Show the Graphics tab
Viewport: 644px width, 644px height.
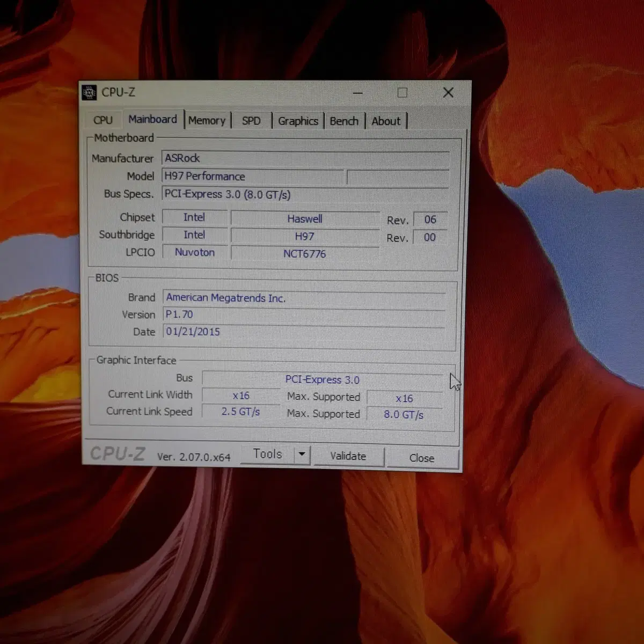click(298, 121)
